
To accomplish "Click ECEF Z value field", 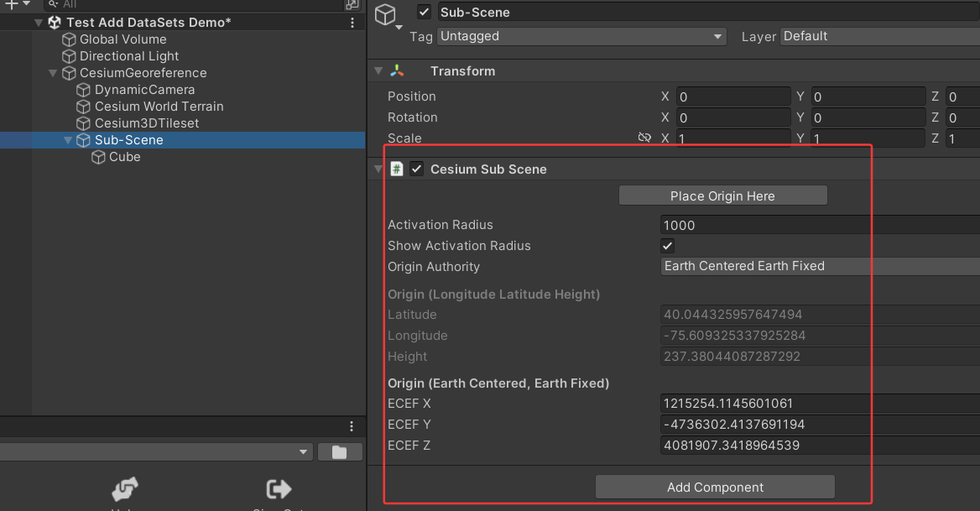I will (820, 446).
